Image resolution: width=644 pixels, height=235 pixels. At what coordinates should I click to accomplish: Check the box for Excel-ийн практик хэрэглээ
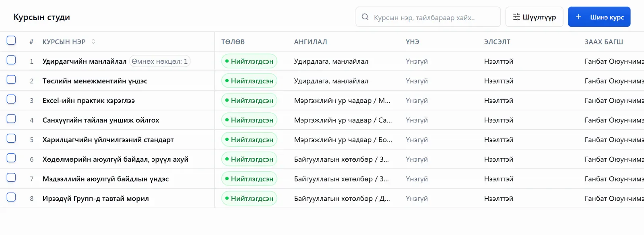11,99
